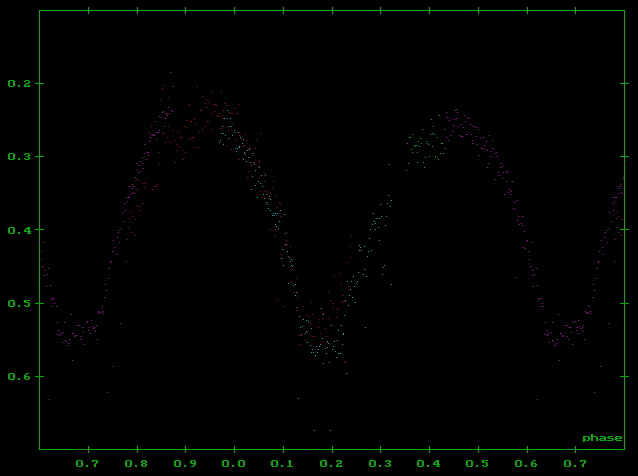Viewport: 638px width, 476px height.
Task: Click the 0.4 label on the horizontal axis
Action: pyautogui.click(x=429, y=464)
